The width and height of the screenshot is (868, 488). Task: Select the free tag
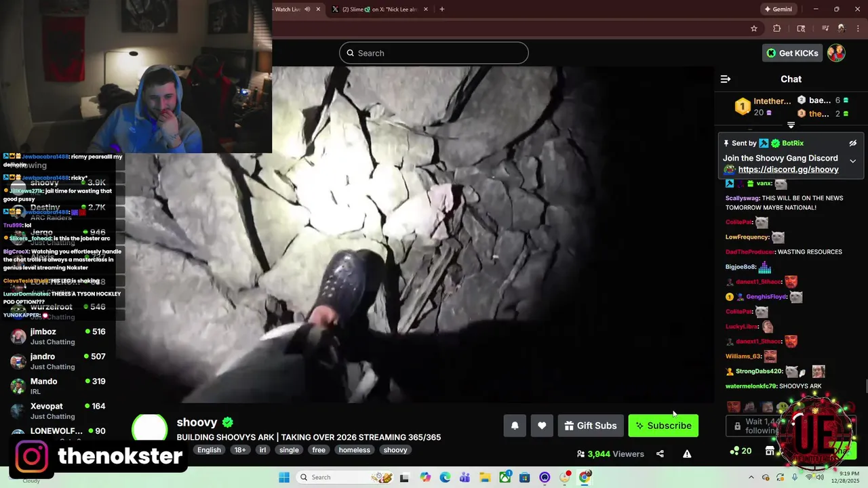[x=319, y=450]
